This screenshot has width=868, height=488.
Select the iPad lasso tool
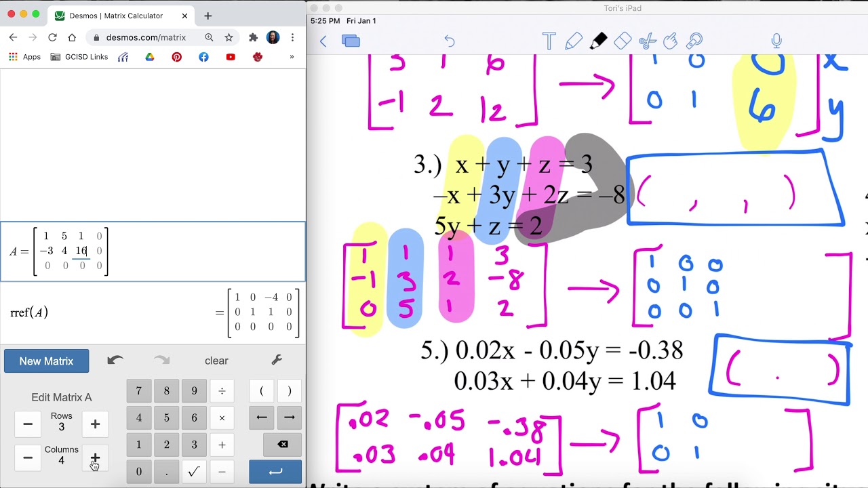[x=694, y=41]
